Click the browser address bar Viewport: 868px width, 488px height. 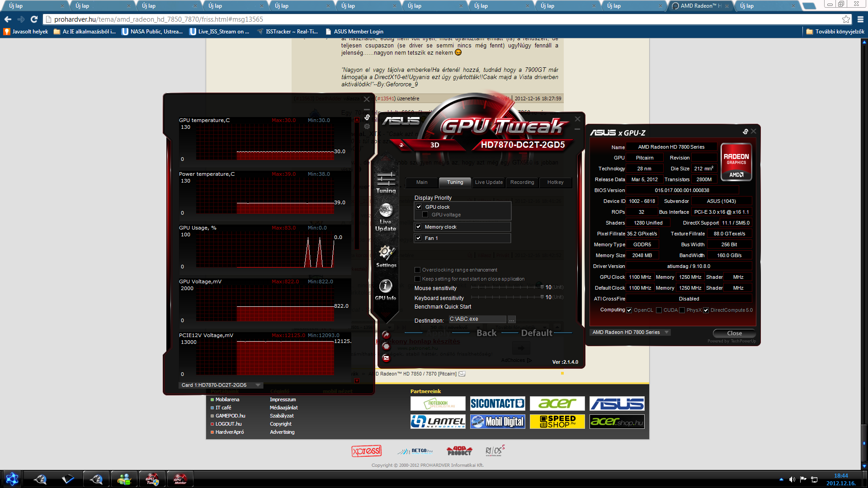(443, 19)
